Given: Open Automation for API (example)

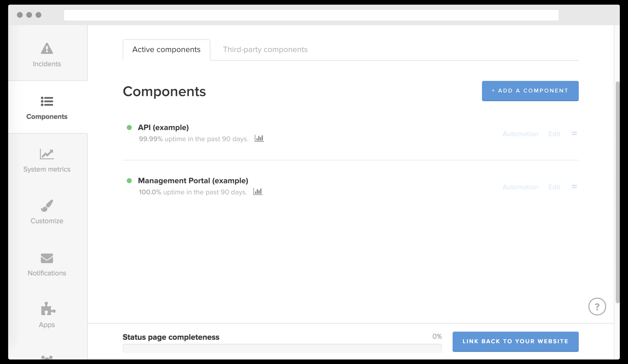Looking at the screenshot, I should coord(520,134).
